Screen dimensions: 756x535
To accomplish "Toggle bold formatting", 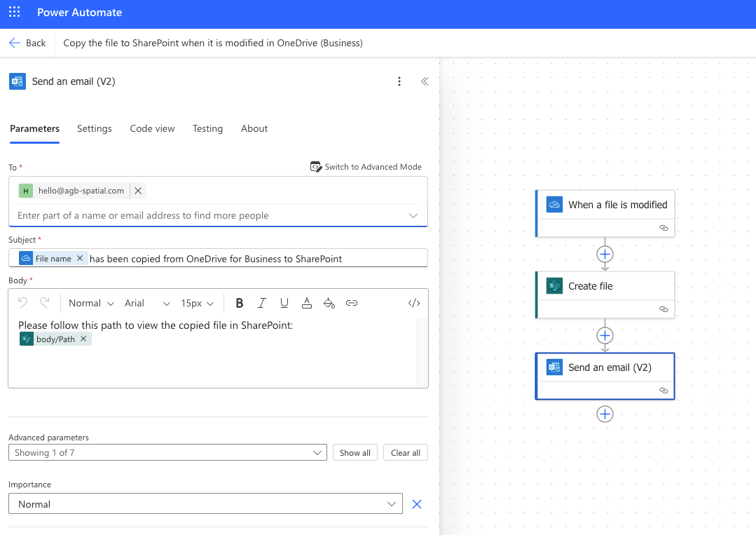I will pyautogui.click(x=239, y=303).
